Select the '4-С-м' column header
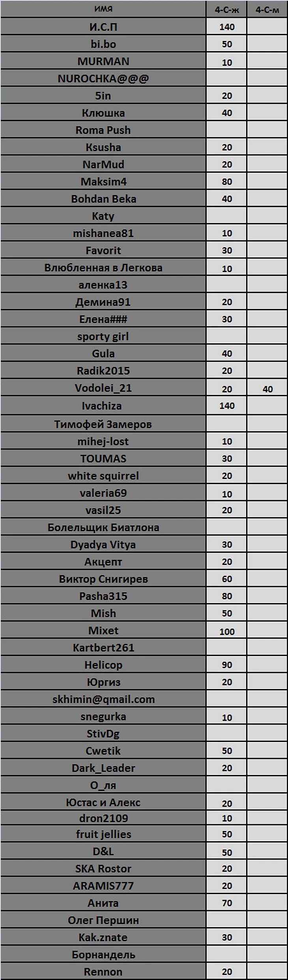Viewport: 288px width, 980px height. [x=267, y=10]
